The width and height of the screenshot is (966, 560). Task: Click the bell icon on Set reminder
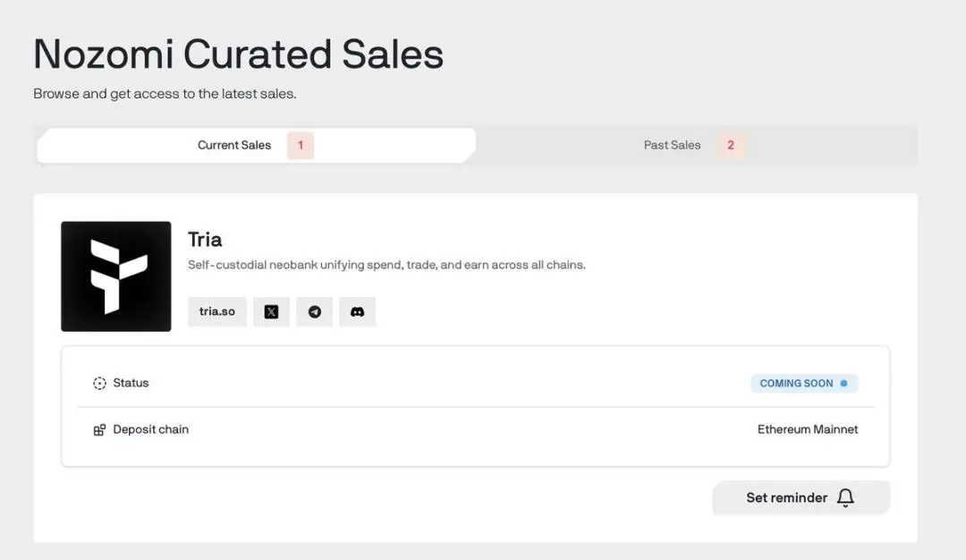tap(845, 498)
